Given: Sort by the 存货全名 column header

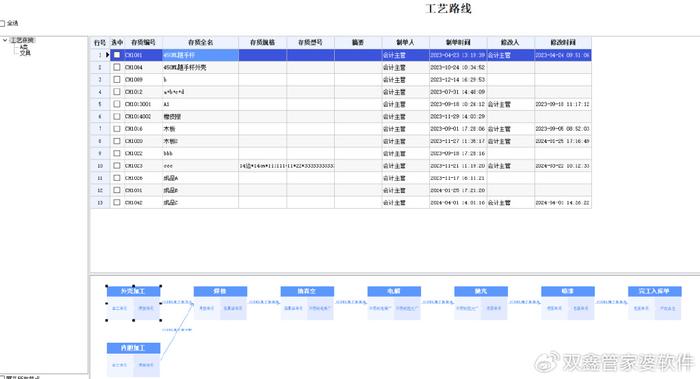Looking at the screenshot, I should pyautogui.click(x=200, y=42).
